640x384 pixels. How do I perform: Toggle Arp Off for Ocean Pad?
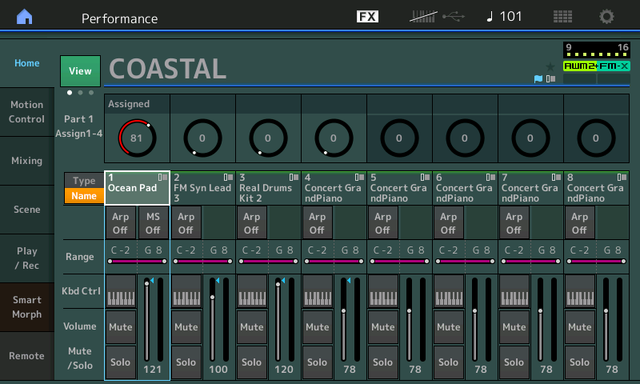120,223
